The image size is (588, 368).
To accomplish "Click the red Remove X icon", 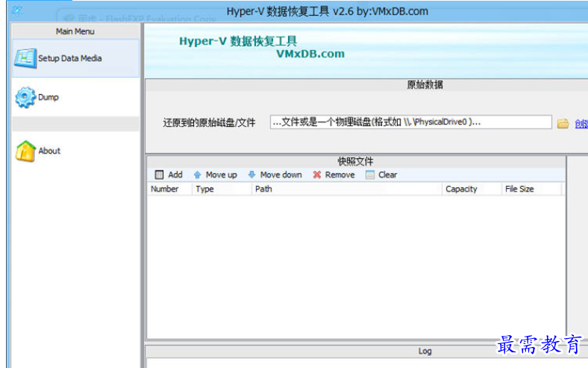I will tap(317, 175).
